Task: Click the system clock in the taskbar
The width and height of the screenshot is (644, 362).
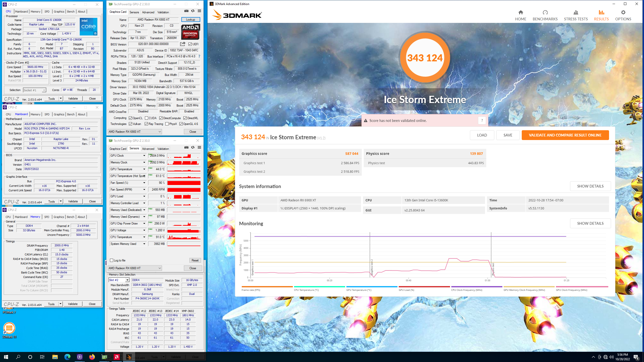Action: (623, 357)
